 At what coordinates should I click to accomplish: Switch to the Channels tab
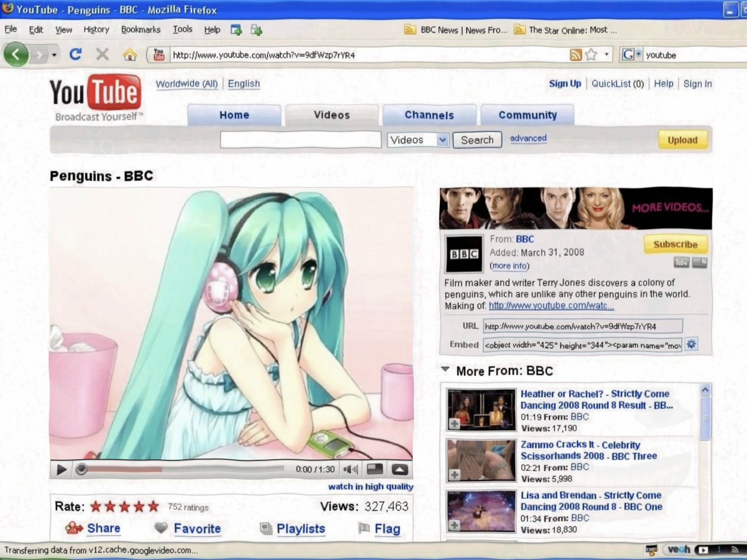pyautogui.click(x=430, y=115)
